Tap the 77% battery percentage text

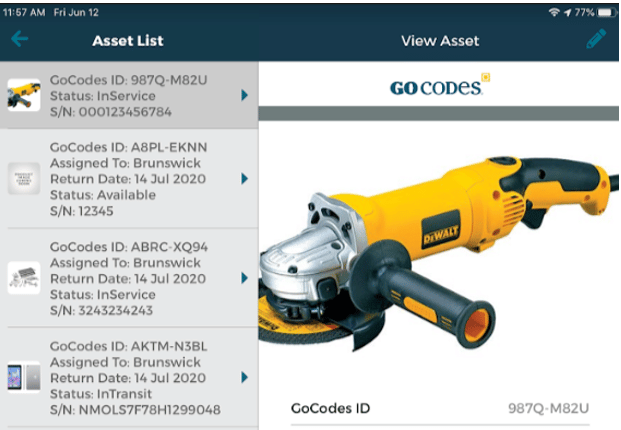[x=584, y=13]
